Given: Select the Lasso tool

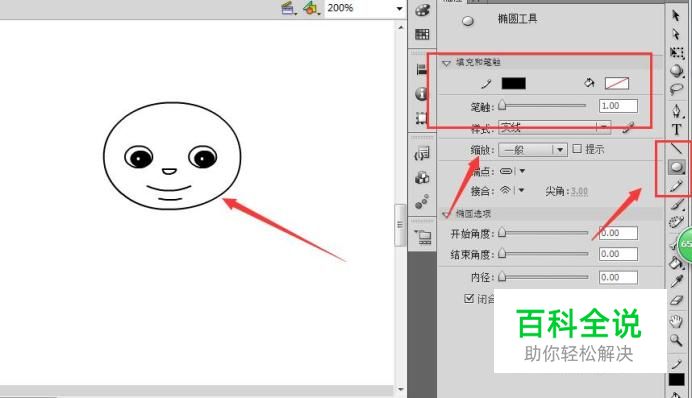Looking at the screenshot, I should point(676,89).
